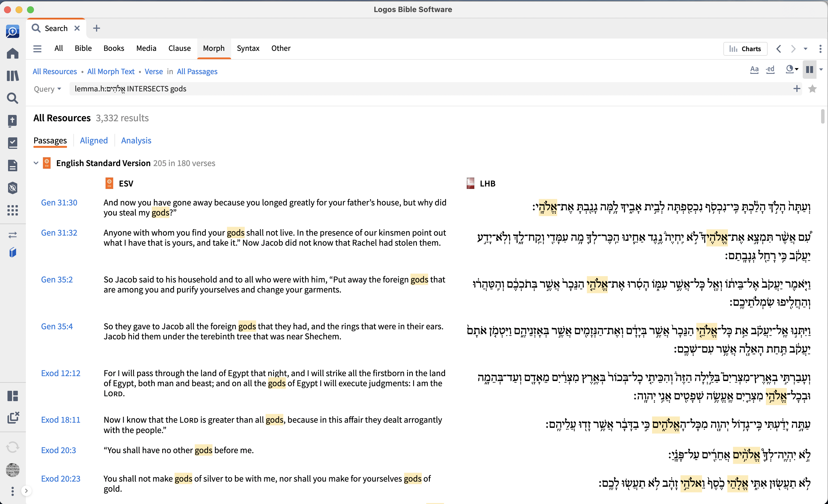Toggle Match case Aa option

click(x=754, y=70)
